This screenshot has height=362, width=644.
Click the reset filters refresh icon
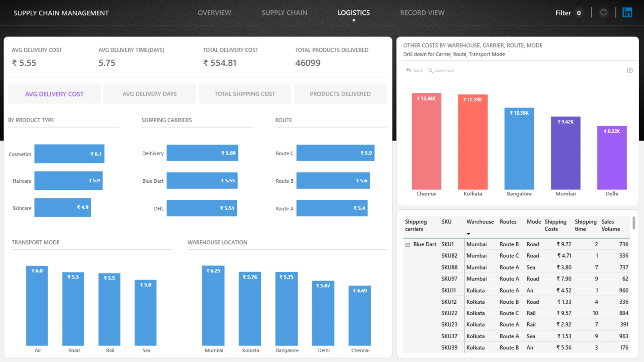pyautogui.click(x=603, y=13)
